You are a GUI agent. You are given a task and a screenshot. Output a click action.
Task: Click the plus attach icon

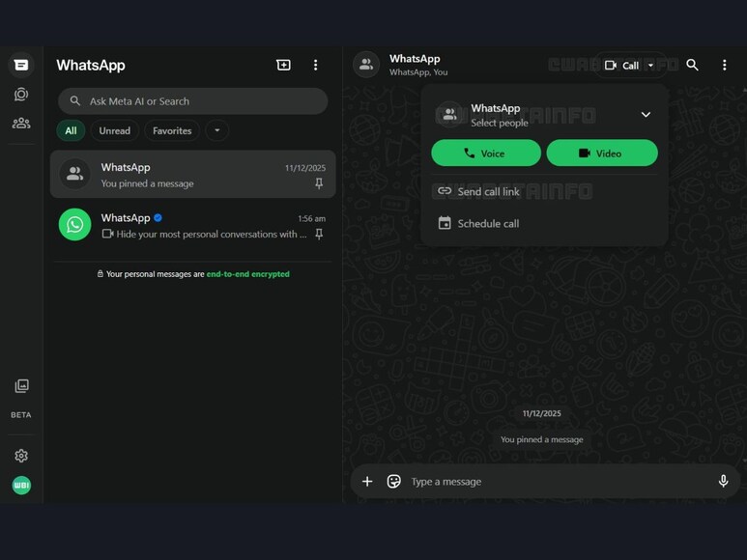pos(367,481)
